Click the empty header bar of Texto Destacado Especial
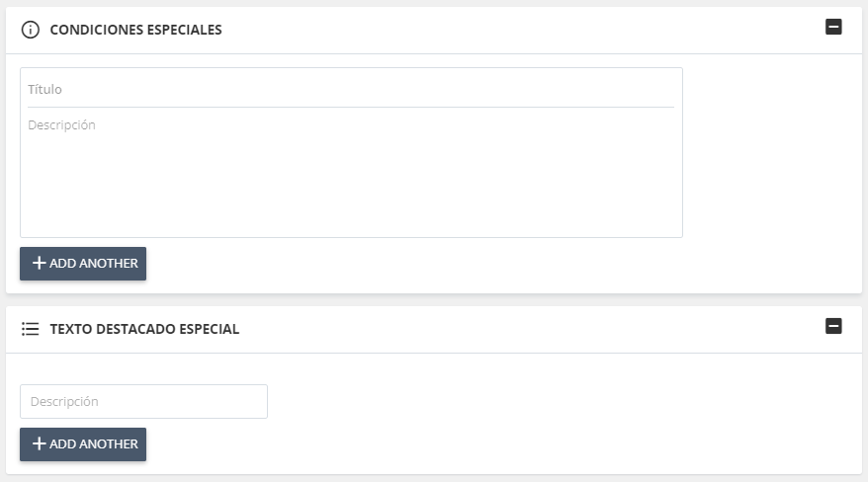This screenshot has height=482, width=868. tap(532, 330)
